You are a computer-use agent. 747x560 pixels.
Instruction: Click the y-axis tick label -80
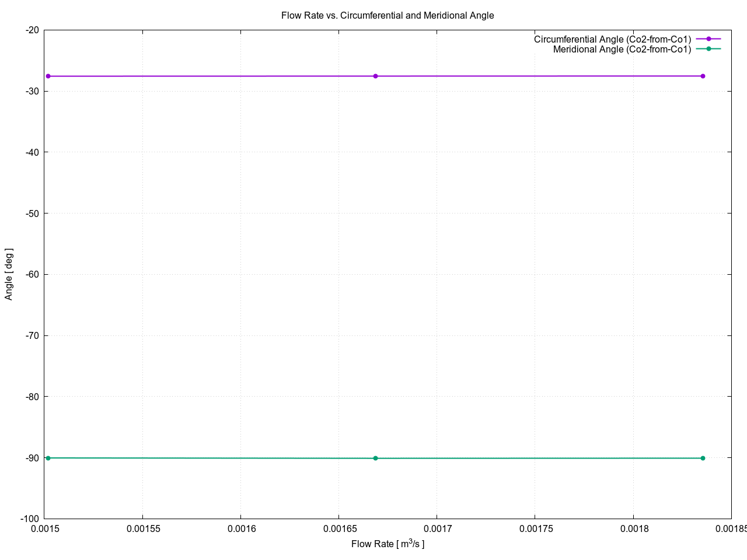(x=33, y=397)
